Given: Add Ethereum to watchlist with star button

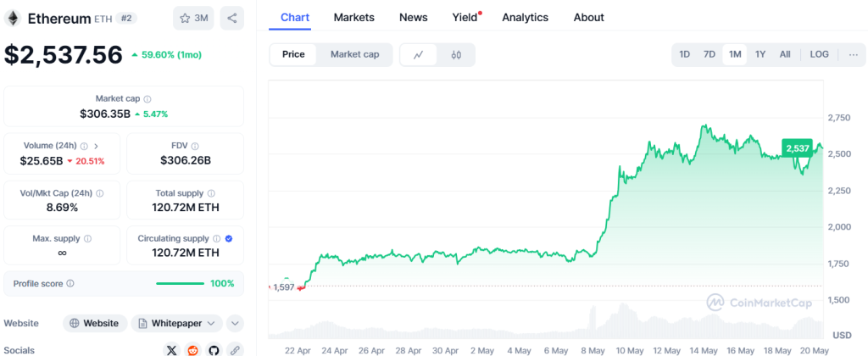Looking at the screenshot, I should tap(193, 19).
